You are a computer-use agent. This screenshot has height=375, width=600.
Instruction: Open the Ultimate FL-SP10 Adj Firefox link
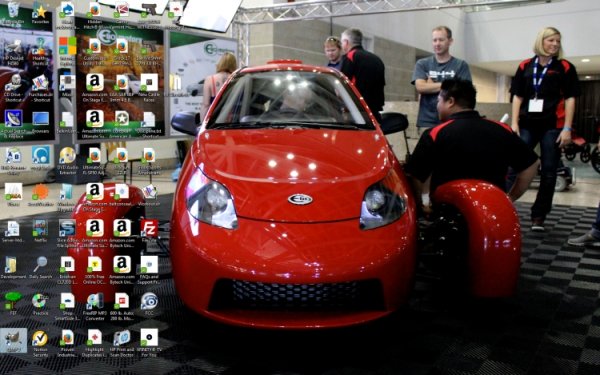point(95,160)
